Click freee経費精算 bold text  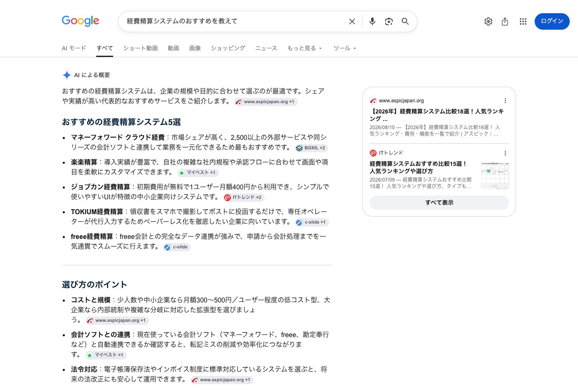click(92, 236)
